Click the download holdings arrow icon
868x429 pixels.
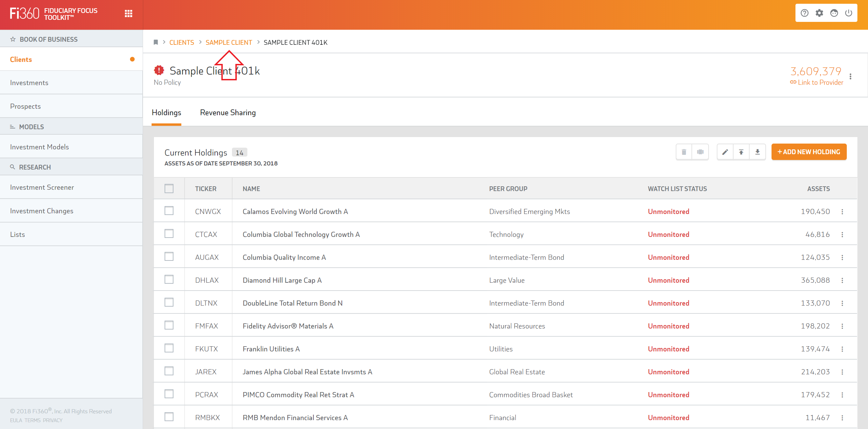pos(757,152)
